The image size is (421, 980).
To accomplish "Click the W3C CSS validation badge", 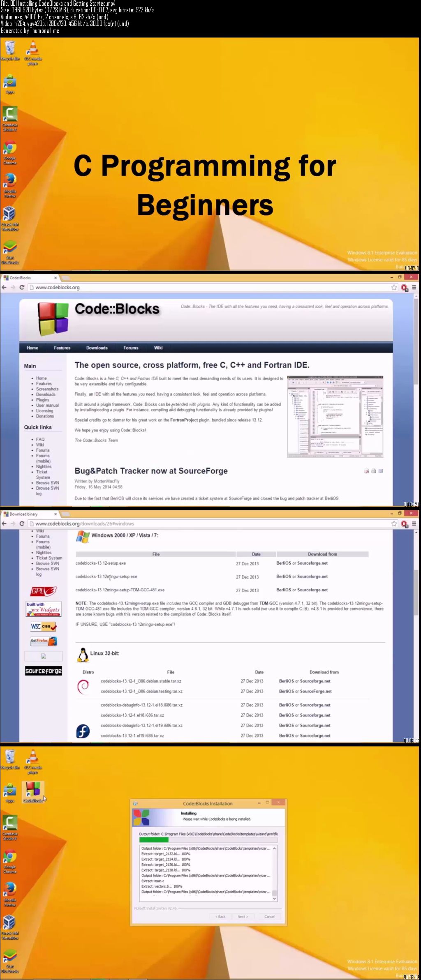I will [43, 627].
